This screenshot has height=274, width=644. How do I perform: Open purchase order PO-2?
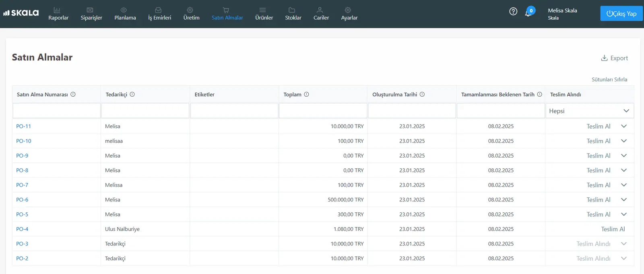22,258
